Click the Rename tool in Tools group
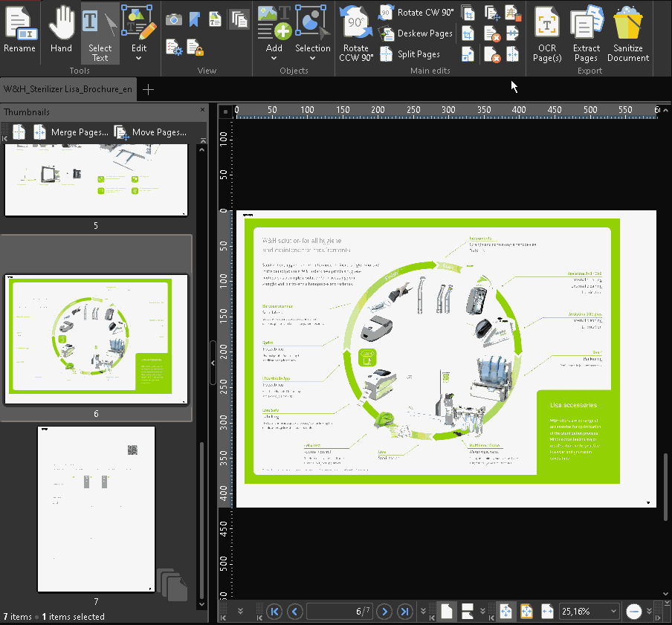 tap(20, 30)
